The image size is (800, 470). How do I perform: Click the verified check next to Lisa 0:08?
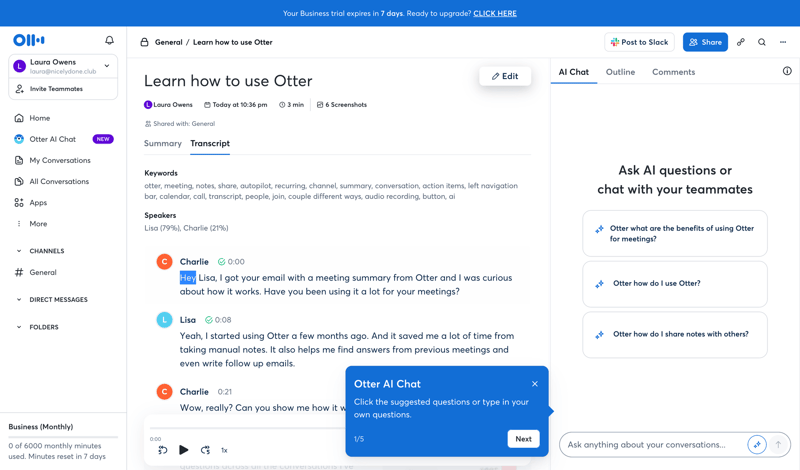point(209,320)
